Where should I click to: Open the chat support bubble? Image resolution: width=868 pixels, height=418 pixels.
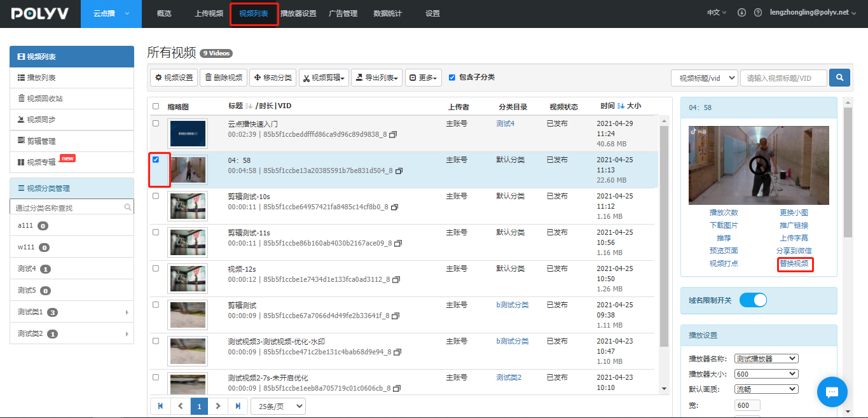832,392
